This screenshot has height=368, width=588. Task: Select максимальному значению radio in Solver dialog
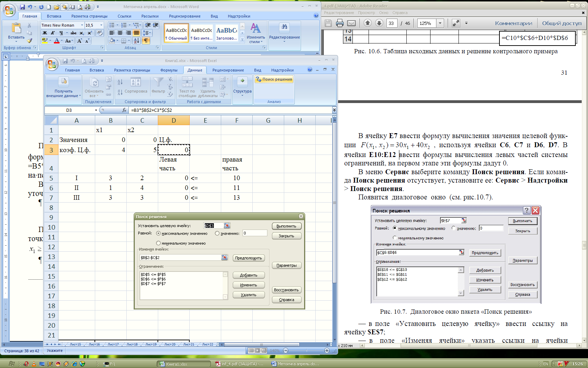coord(158,233)
